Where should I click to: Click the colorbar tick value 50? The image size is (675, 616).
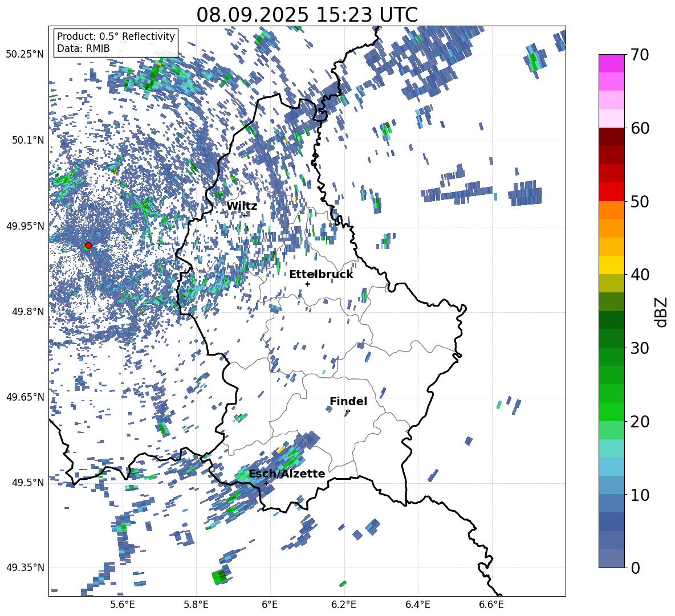[640, 201]
